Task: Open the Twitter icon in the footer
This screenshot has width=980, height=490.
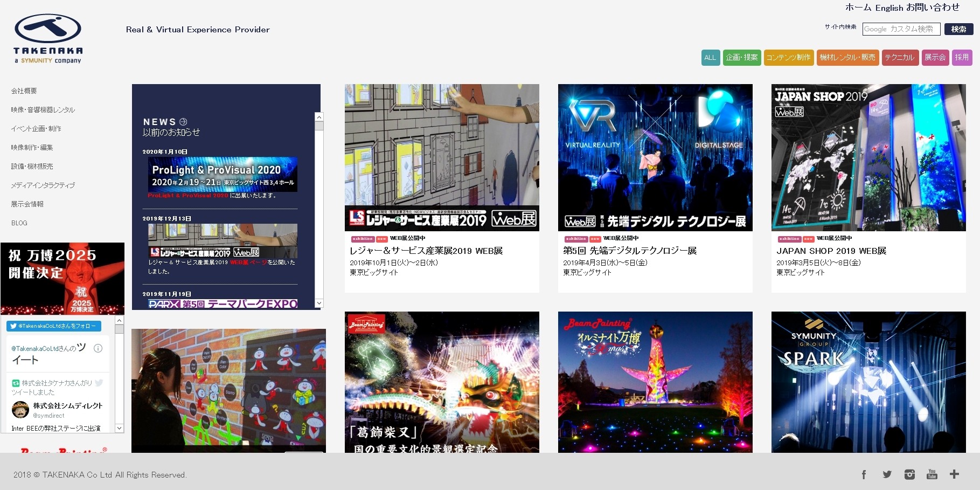Action: pyautogui.click(x=887, y=474)
